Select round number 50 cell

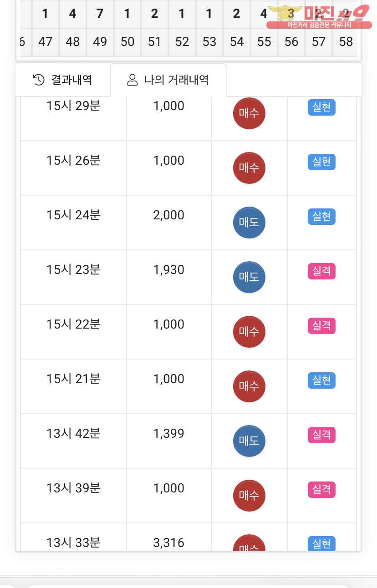tap(127, 42)
